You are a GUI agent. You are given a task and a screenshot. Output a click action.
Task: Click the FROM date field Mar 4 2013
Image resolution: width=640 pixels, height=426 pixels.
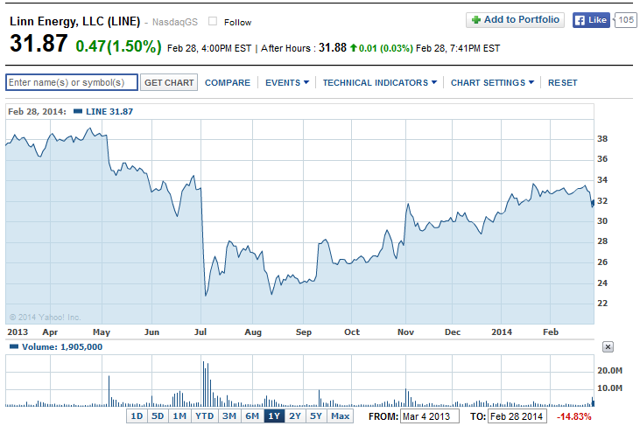pyautogui.click(x=430, y=417)
